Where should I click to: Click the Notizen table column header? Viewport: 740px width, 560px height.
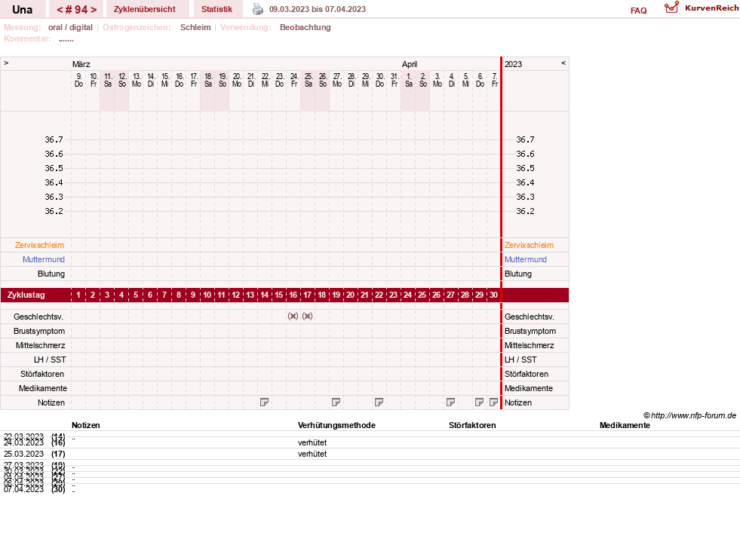point(85,425)
